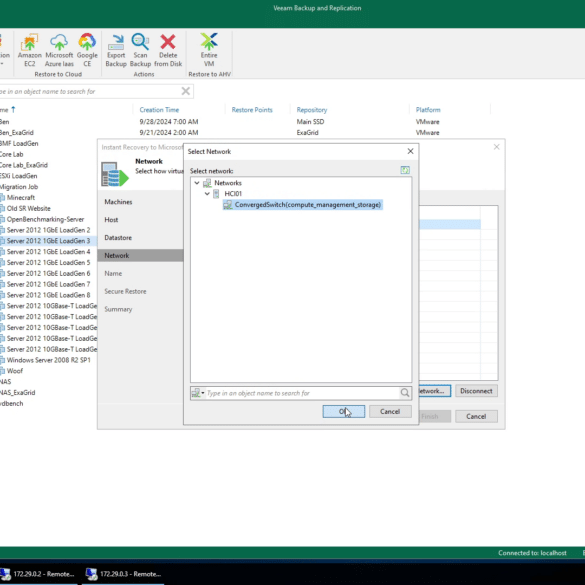
Task: Click refresh icon in Select Network
Action: click(x=405, y=171)
